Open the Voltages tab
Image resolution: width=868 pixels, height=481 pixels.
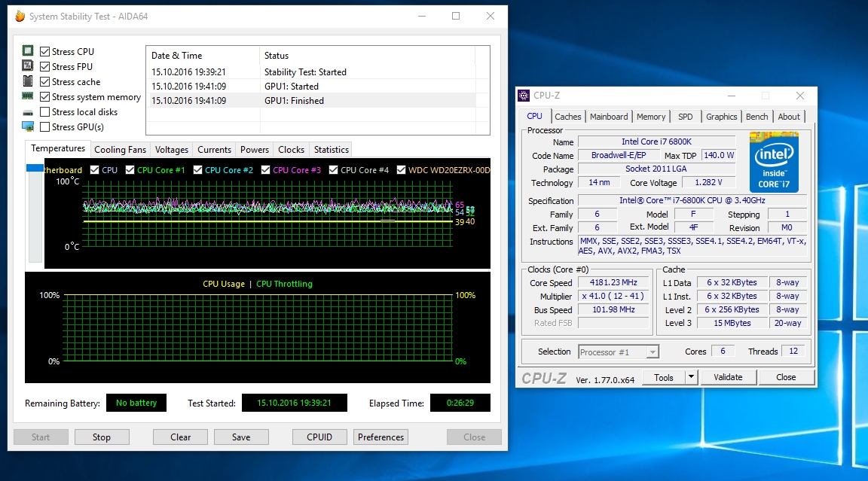(x=172, y=150)
